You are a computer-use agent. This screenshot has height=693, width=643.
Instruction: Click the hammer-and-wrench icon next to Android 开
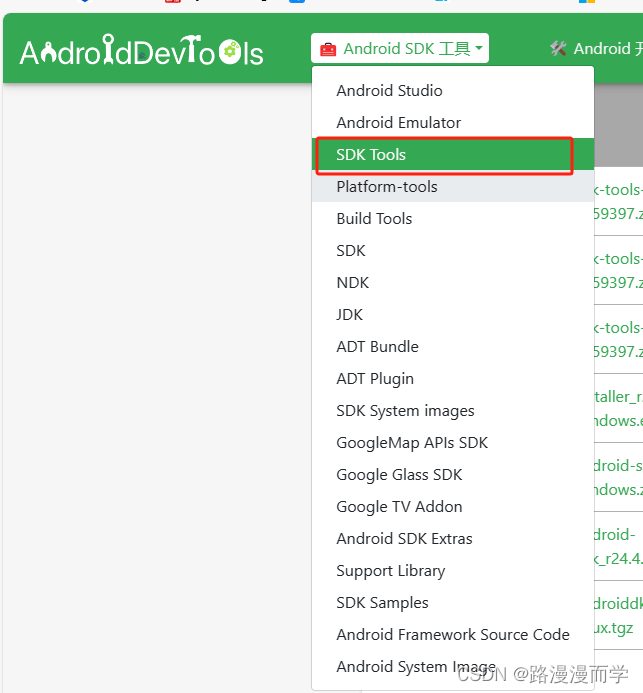(x=559, y=48)
